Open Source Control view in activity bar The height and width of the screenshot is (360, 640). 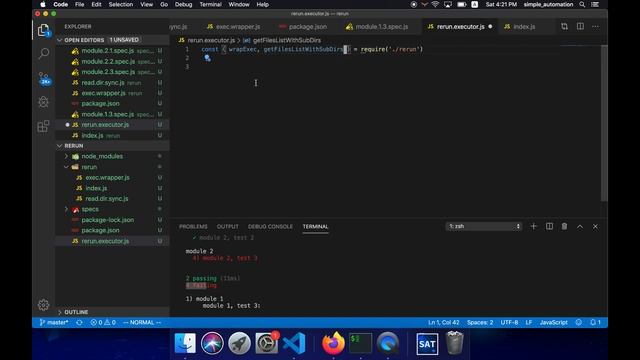pyautogui.click(x=44, y=78)
